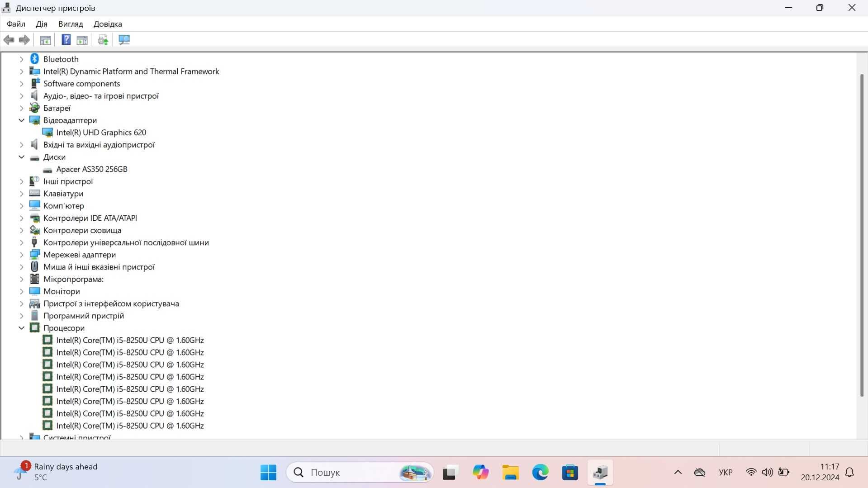Open notifications bell icon
The height and width of the screenshot is (488, 868).
pos(850,472)
